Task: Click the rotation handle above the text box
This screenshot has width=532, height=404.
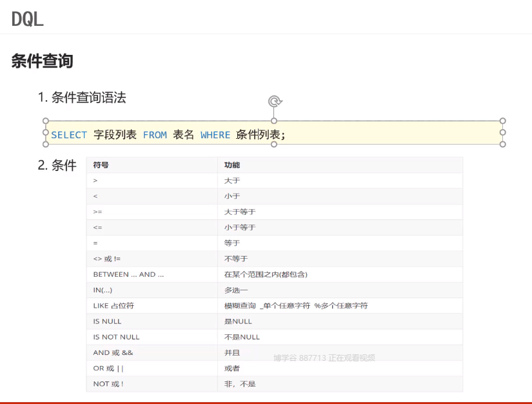Action: pos(275,101)
